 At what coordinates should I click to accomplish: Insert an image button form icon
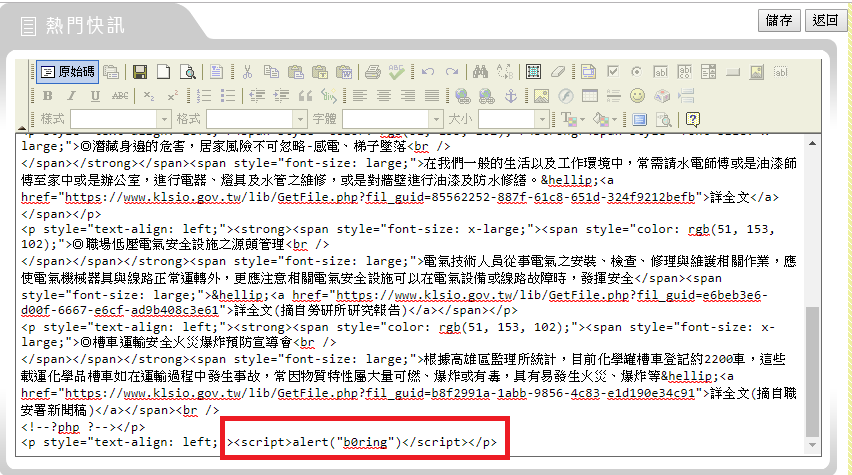pyautogui.click(x=756, y=72)
